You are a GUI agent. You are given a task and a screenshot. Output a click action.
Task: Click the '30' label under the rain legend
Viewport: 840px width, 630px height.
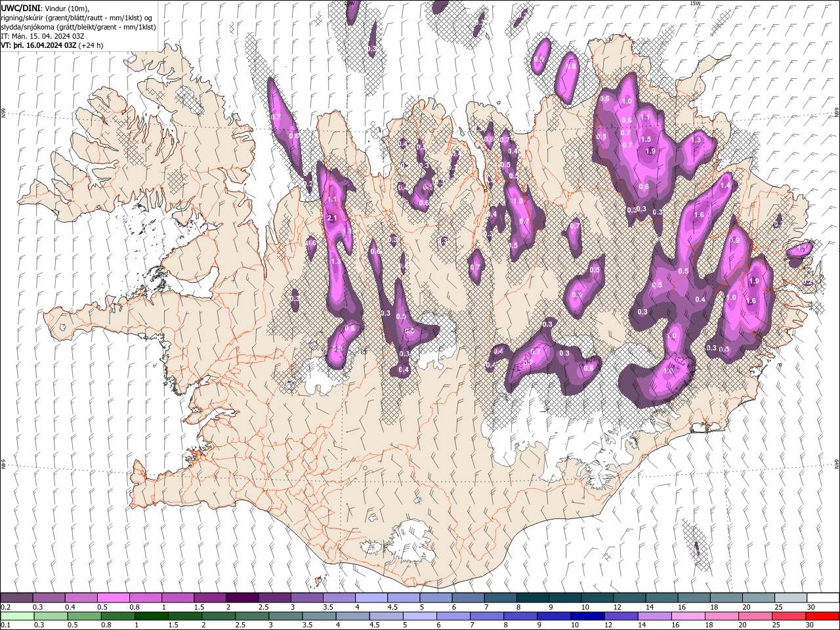click(810, 625)
